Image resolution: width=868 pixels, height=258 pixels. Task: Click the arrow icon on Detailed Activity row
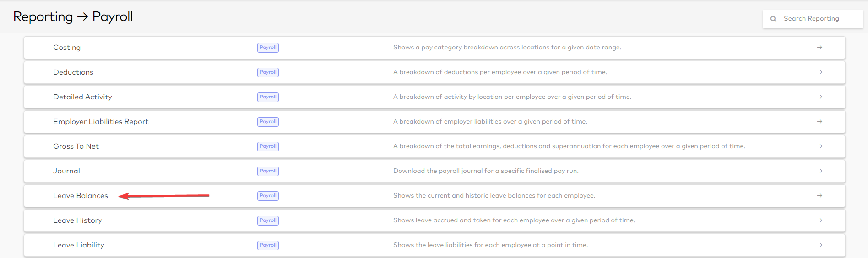(819, 97)
